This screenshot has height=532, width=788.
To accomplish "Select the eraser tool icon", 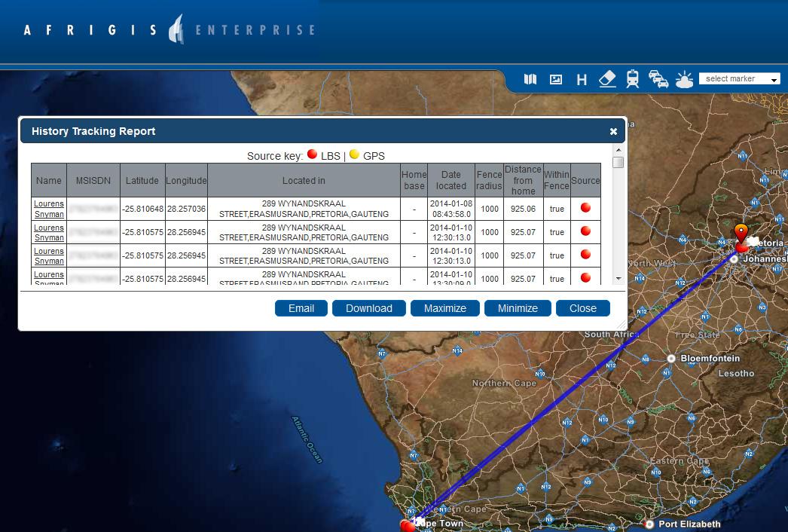I will pyautogui.click(x=607, y=79).
